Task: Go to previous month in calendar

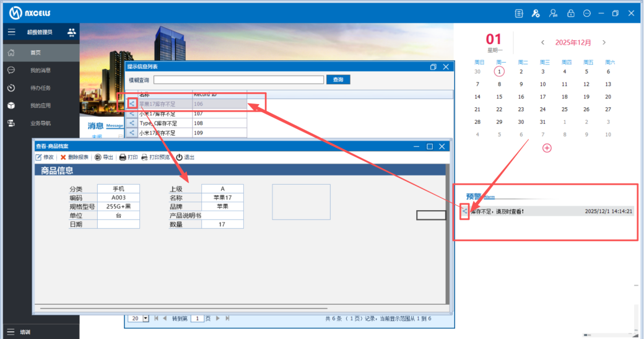Action: (x=542, y=43)
